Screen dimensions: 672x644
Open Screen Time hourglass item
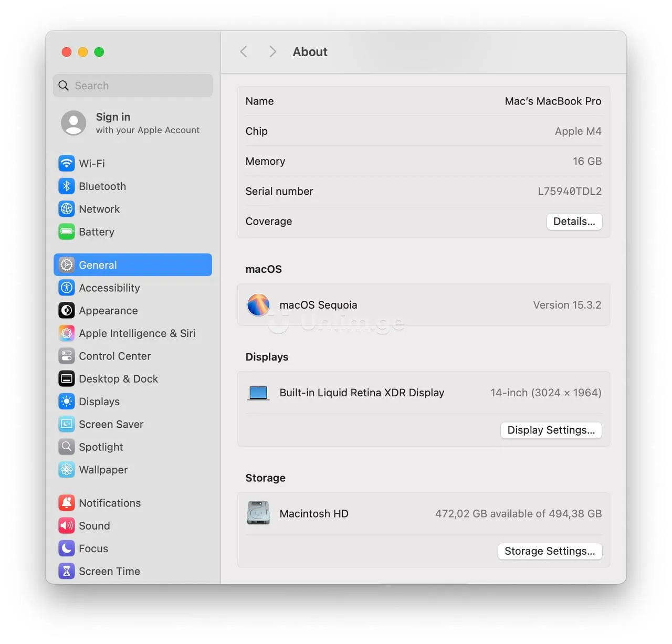(109, 571)
